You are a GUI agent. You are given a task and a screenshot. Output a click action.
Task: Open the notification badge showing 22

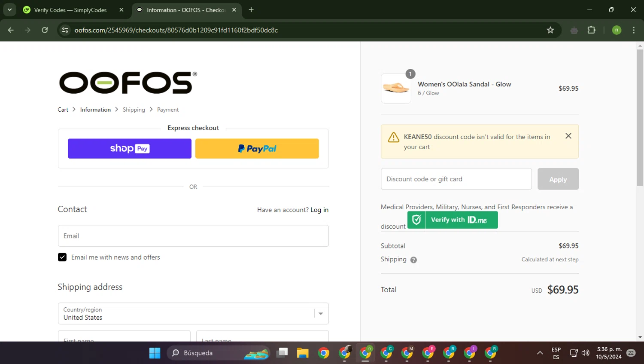(631, 353)
